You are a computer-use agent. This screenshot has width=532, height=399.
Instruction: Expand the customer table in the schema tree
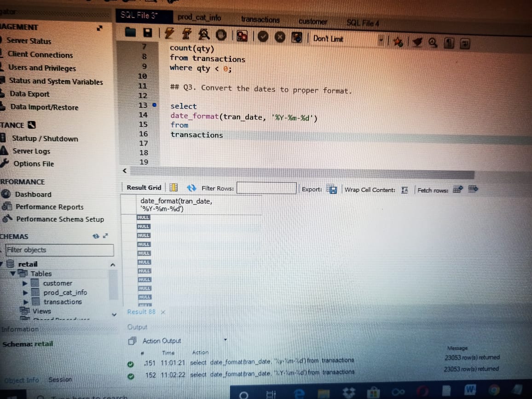(x=25, y=283)
